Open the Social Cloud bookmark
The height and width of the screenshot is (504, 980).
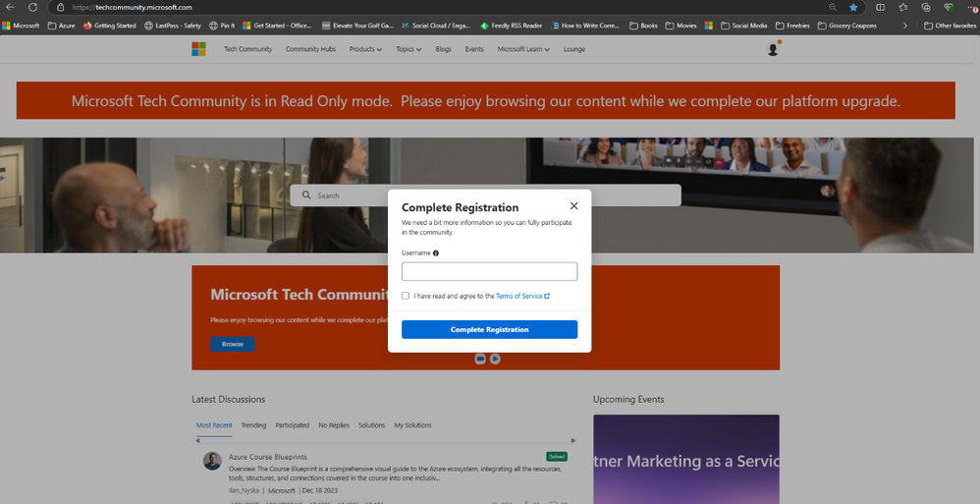(x=436, y=26)
